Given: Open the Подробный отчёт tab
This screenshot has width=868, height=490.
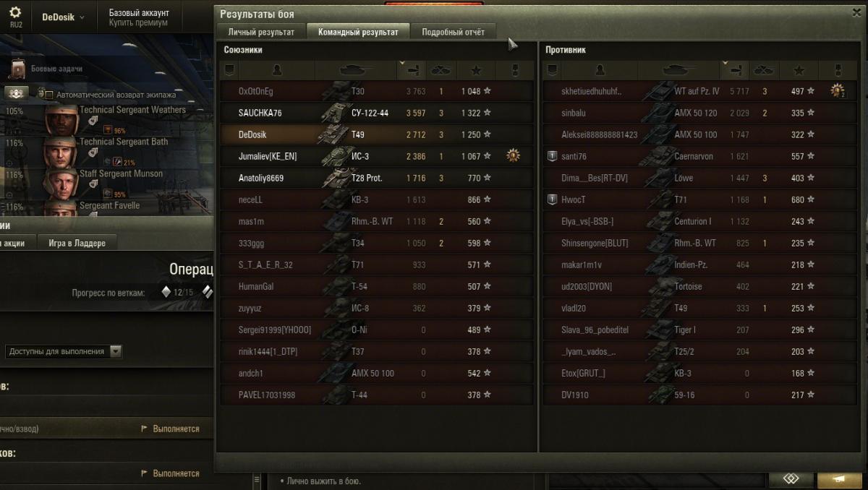Looking at the screenshot, I should 454,32.
